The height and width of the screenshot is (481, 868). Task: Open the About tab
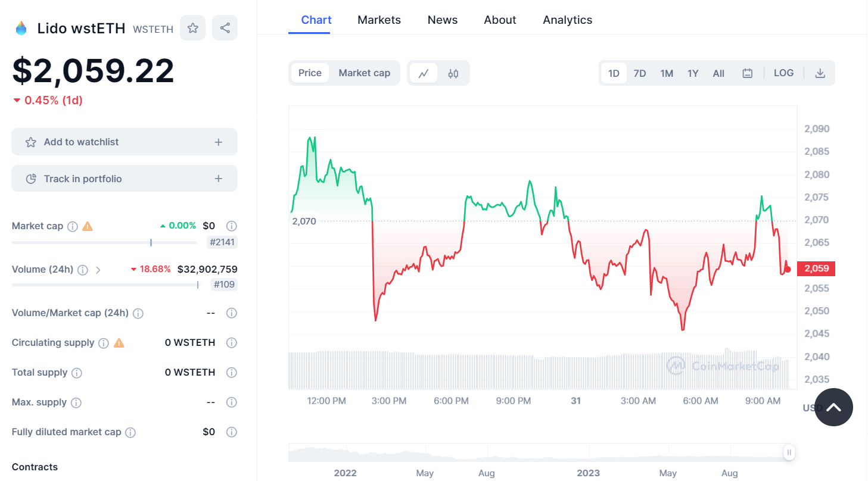pos(500,20)
